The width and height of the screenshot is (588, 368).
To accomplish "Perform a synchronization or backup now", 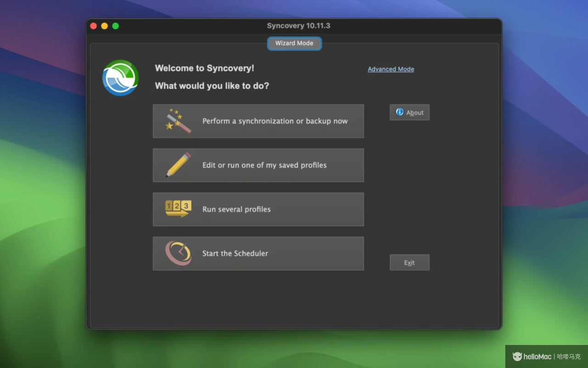I will 258,121.
